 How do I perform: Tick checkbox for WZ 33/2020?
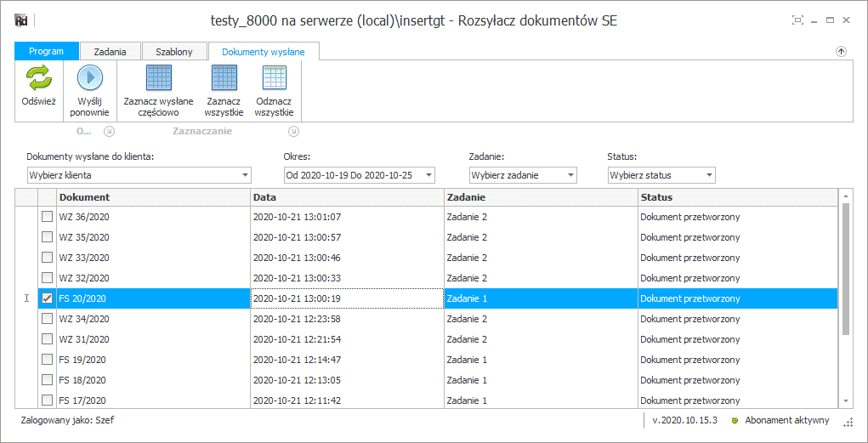click(48, 258)
